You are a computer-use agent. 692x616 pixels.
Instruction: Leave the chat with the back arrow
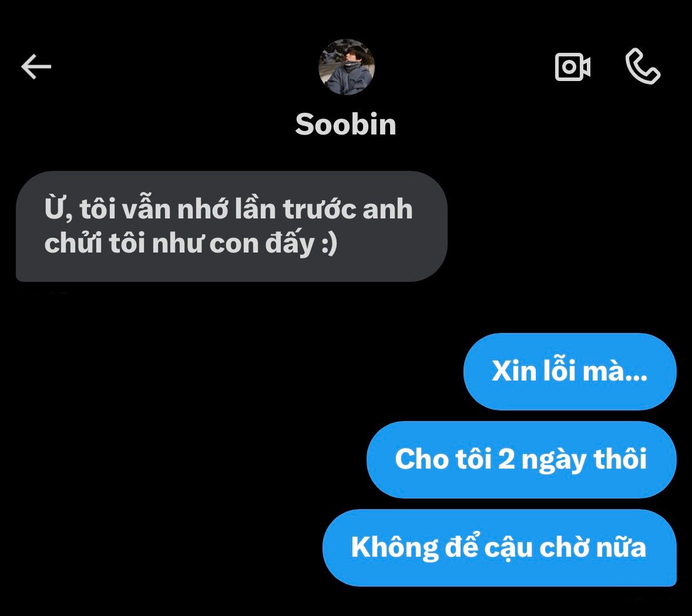(36, 66)
